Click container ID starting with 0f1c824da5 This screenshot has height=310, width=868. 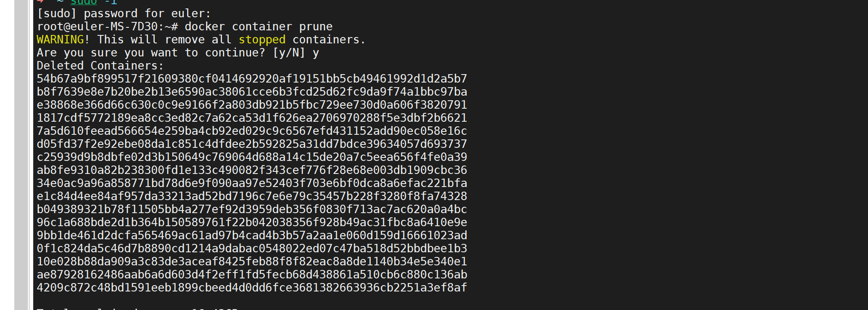pyautogui.click(x=251, y=249)
